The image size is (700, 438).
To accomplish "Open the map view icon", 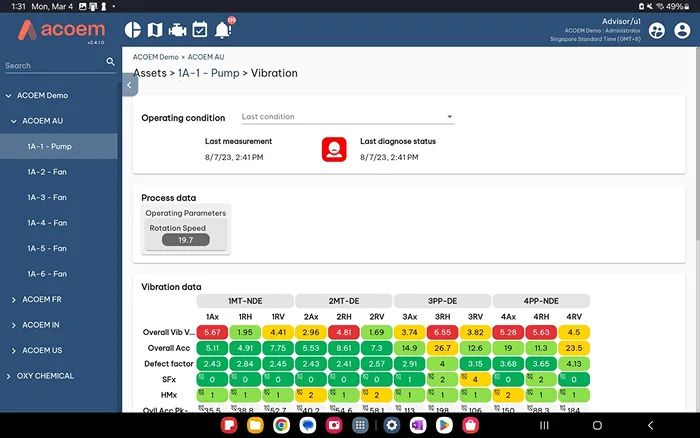I will [x=155, y=30].
